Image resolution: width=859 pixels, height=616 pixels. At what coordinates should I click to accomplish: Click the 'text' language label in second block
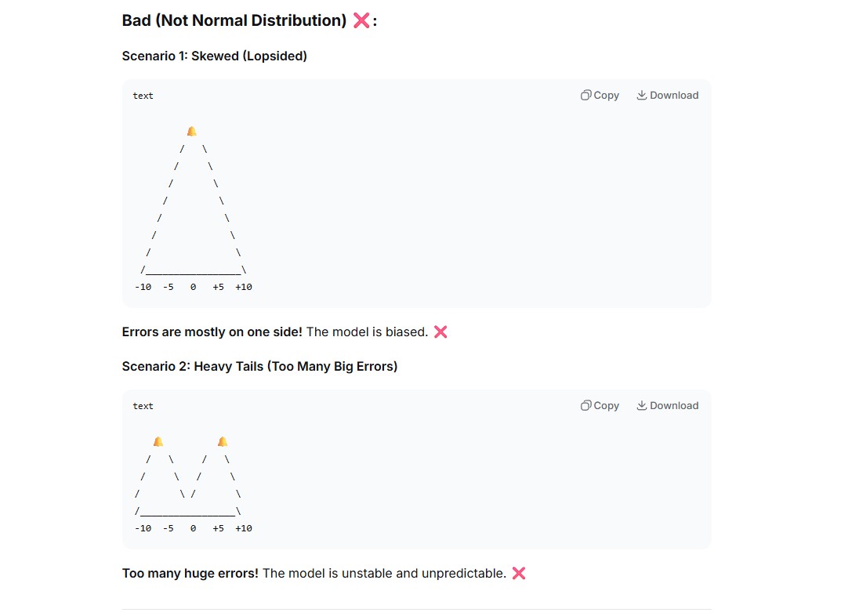[143, 406]
